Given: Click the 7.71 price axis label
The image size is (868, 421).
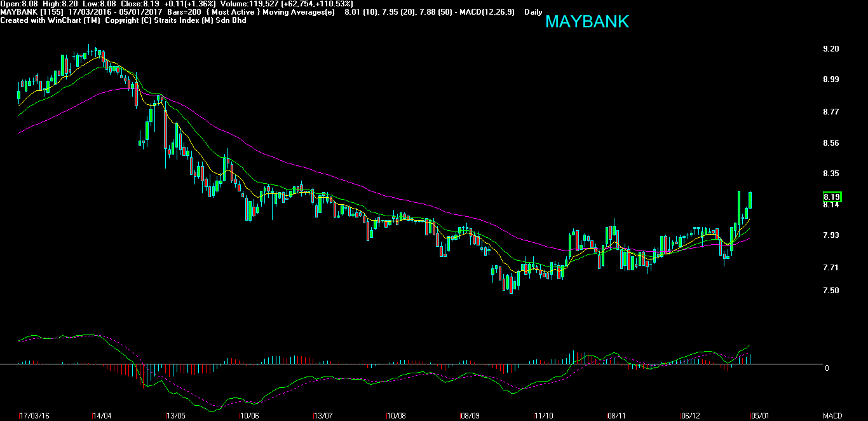Looking at the screenshot, I should (x=831, y=268).
